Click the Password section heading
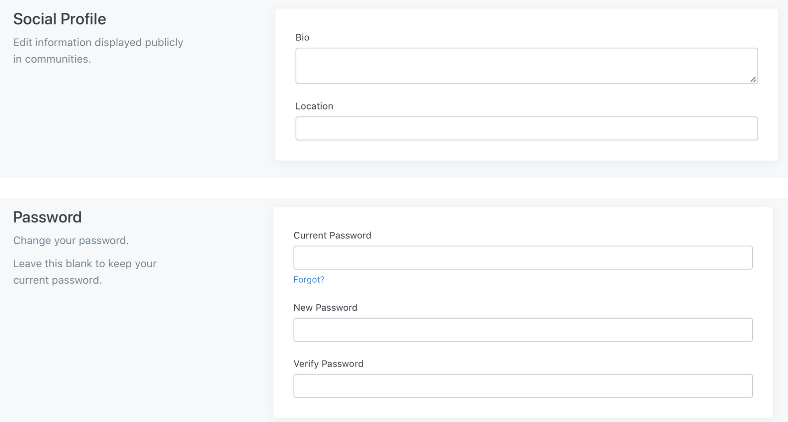 coord(47,217)
